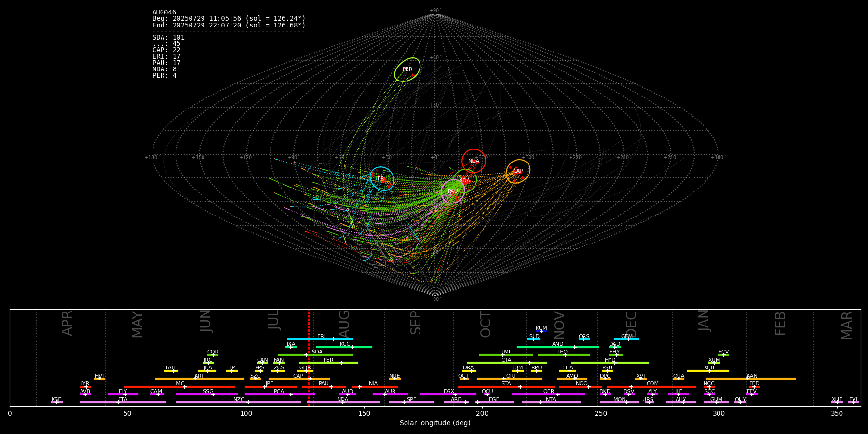Click the PER radiant circle on the sky map
Image resolution: width=868 pixels, height=434 pixels.
tap(407, 69)
